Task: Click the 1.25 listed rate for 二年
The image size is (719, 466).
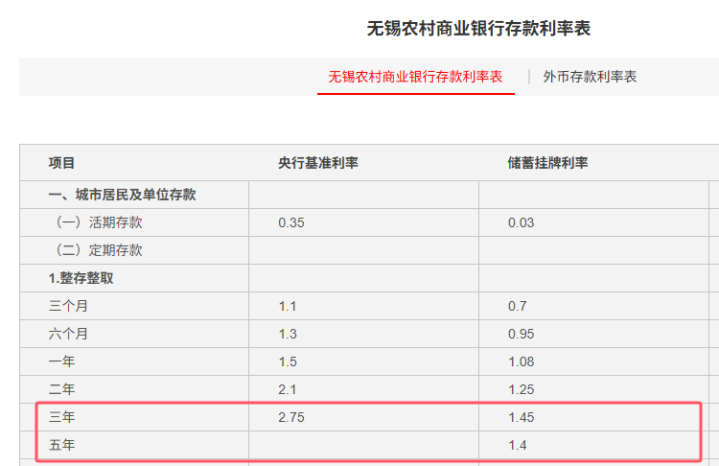Action: (521, 389)
